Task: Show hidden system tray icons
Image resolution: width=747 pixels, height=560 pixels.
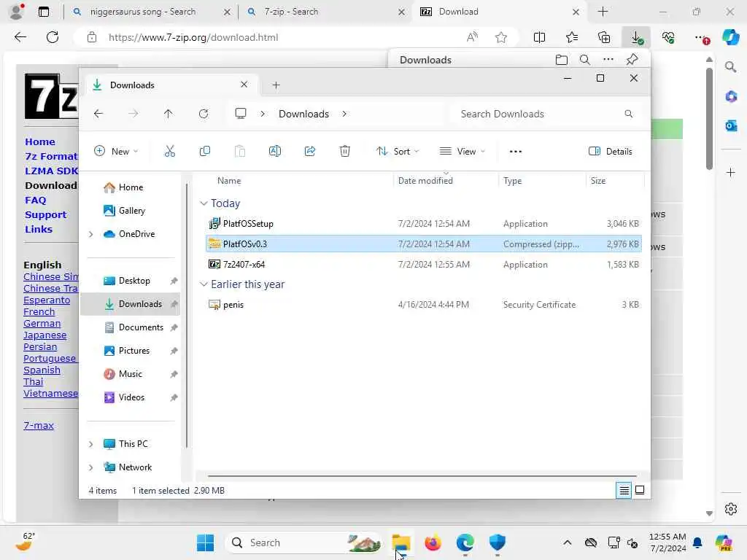Action: 567,542
